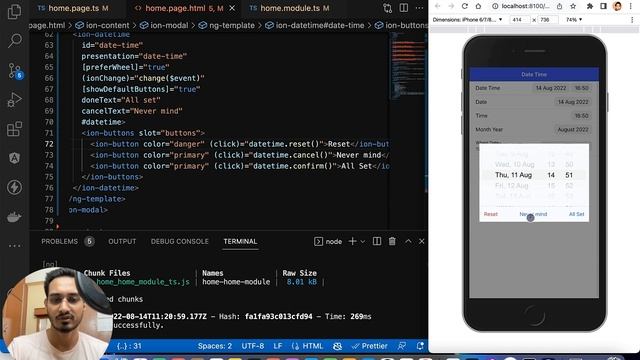Screen dimensions: 640x360
Task: Open the 74% zoom dropdown
Action: [574, 20]
